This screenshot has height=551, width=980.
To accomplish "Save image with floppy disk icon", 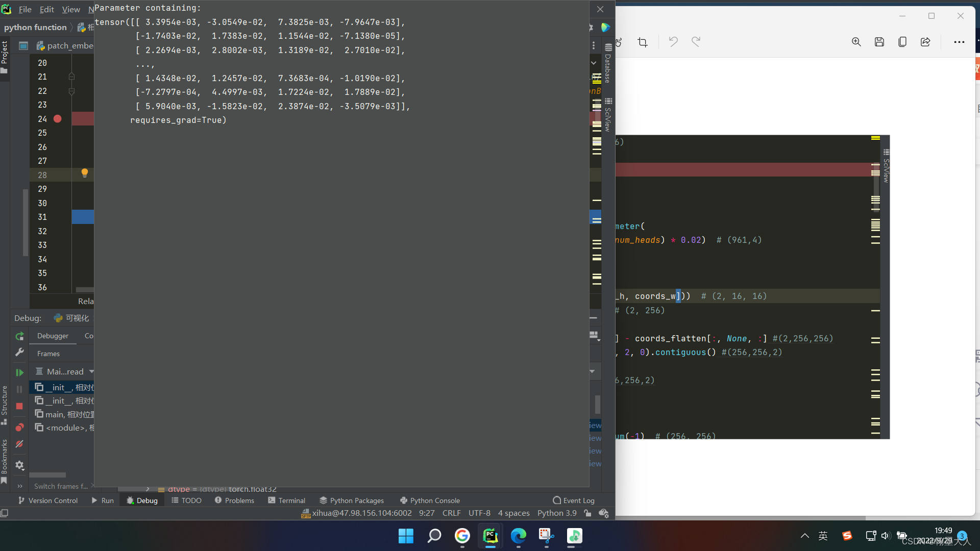I will 879,42.
